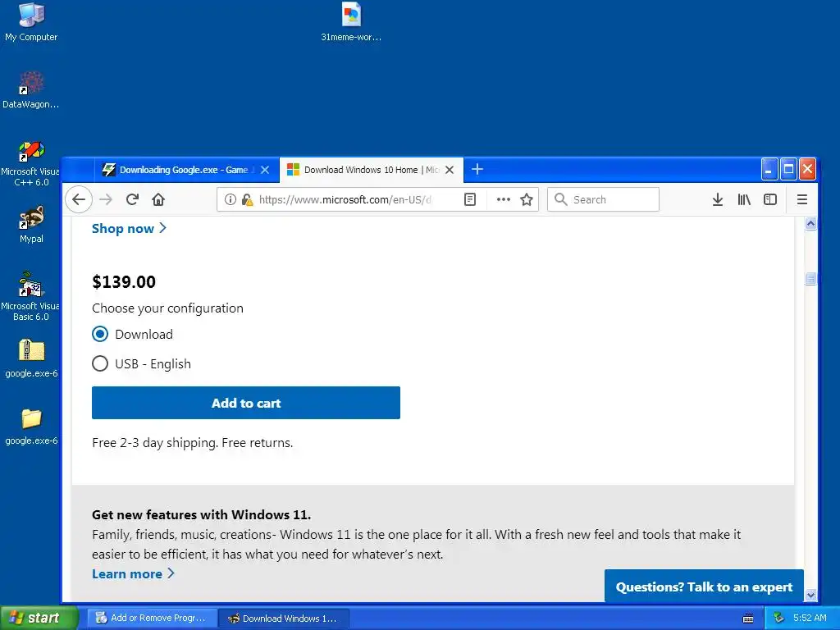Click the padlock warning icon
The width and height of the screenshot is (840, 630).
(247, 200)
